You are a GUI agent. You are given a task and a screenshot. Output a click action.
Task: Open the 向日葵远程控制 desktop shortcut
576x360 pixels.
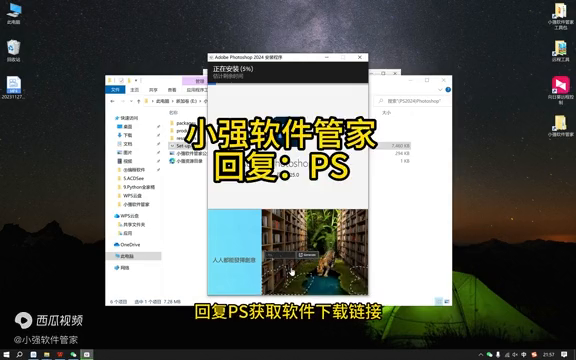point(560,90)
